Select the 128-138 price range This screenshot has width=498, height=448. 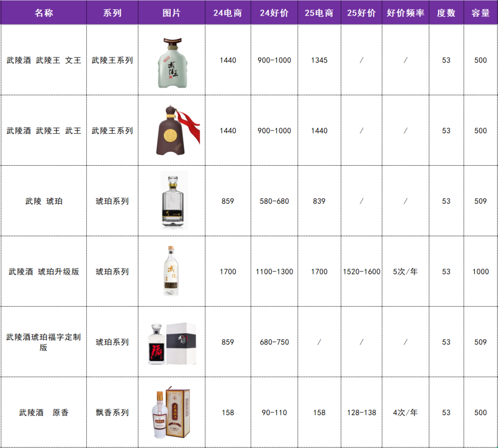click(x=362, y=412)
